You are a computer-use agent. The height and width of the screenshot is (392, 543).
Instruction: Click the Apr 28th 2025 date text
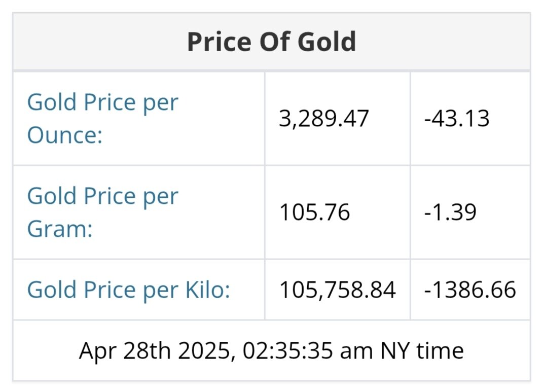click(x=157, y=350)
